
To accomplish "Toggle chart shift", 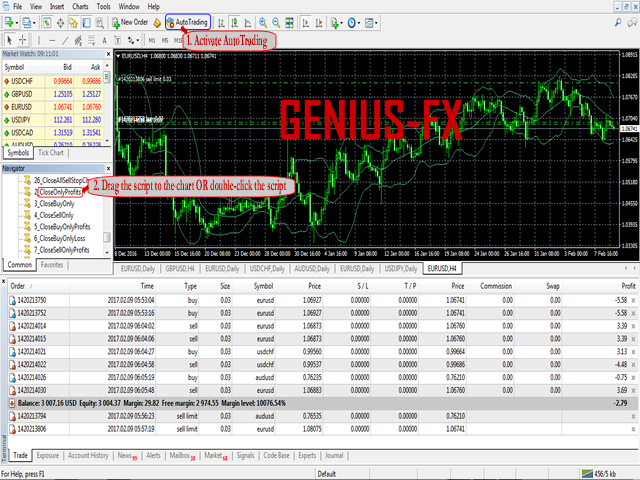I will click(x=319, y=23).
